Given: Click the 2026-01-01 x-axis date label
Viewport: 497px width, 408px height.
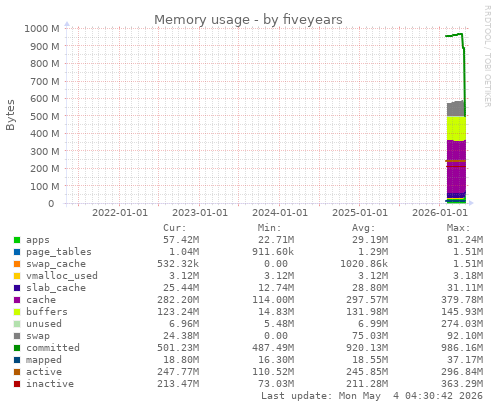Looking at the screenshot, I should coord(440,213).
